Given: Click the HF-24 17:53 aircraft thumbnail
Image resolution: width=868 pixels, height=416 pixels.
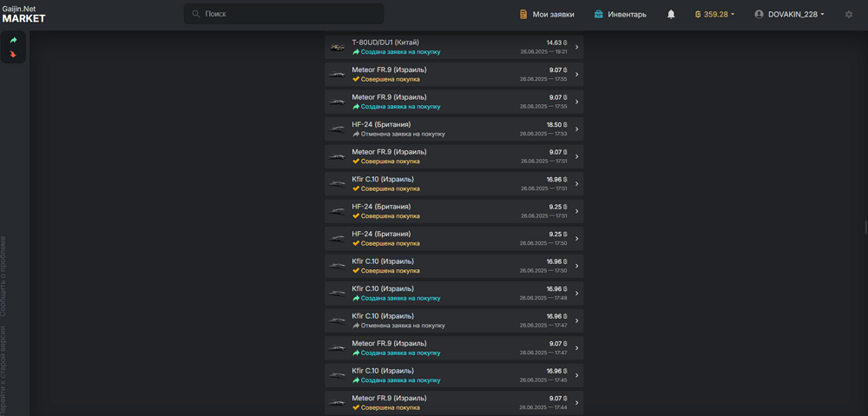Looking at the screenshot, I should coord(337,129).
